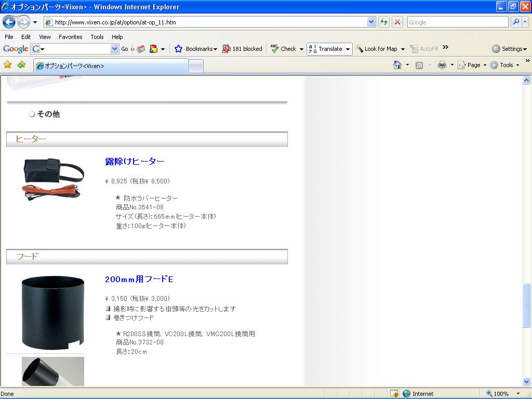This screenshot has height=399, width=532.
Task: Stop loading with the red X button
Action: click(397, 22)
